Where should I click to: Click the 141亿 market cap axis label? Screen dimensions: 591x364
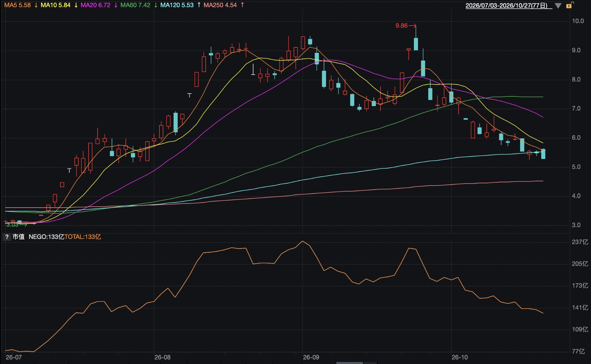click(x=580, y=308)
